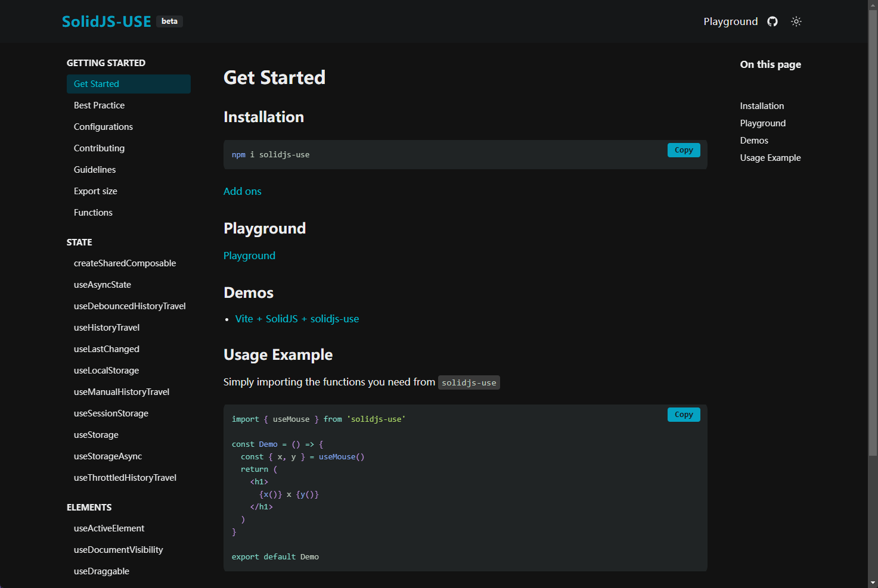Click the Demos heading

pyautogui.click(x=249, y=293)
